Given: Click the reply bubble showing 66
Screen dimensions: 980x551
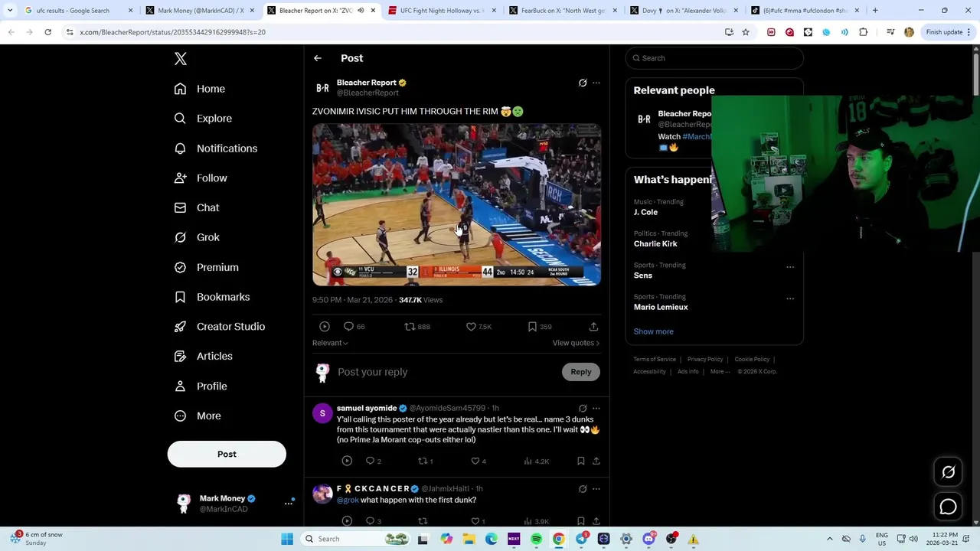Looking at the screenshot, I should click(354, 327).
